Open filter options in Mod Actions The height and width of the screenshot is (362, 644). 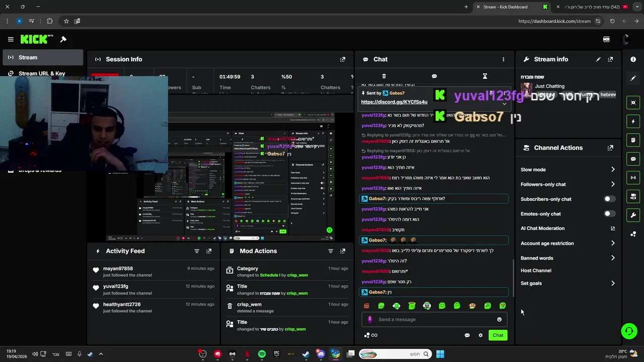tap(331, 251)
